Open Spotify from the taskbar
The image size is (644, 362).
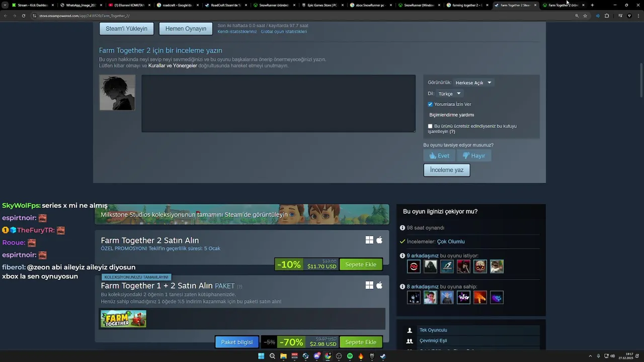pos(350,356)
